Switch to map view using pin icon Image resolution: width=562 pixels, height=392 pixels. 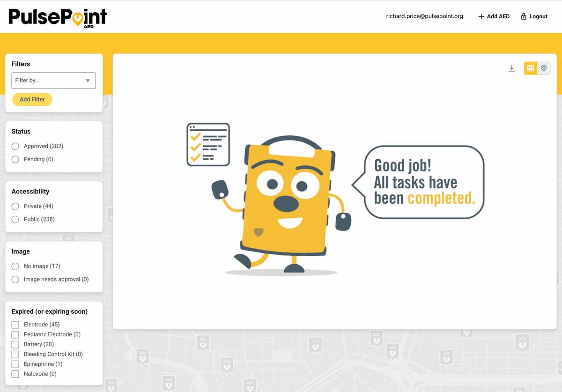tap(544, 67)
